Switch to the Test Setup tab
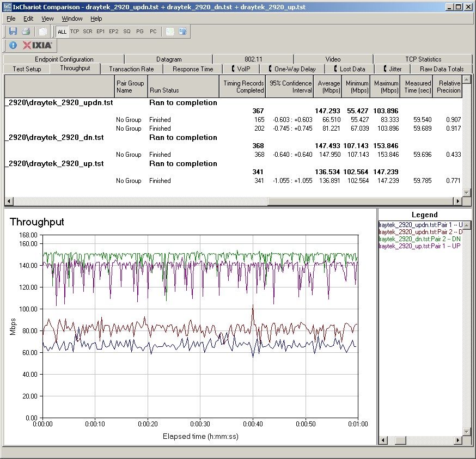This screenshot has width=476, height=459. (27, 69)
